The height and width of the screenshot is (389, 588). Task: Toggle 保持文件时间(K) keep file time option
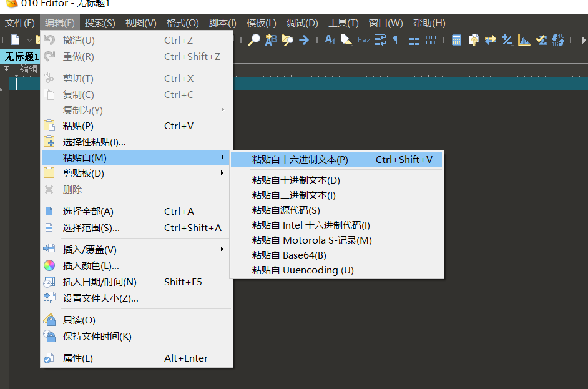coord(97,337)
